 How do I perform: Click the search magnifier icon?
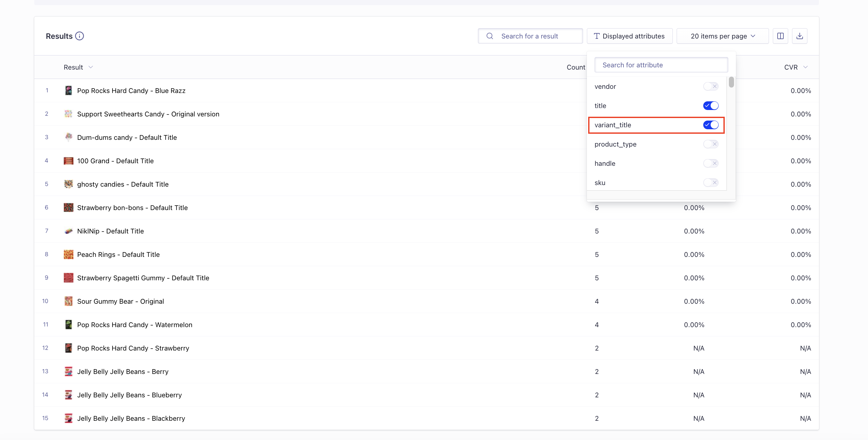(489, 36)
